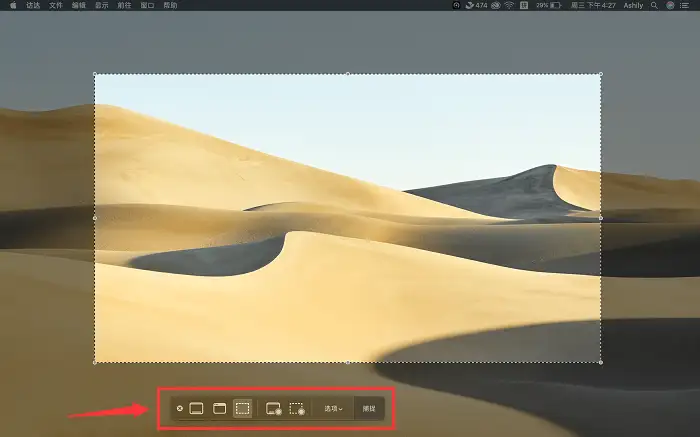Open Notification Center list icon
700x437 pixels.
pos(684,5)
